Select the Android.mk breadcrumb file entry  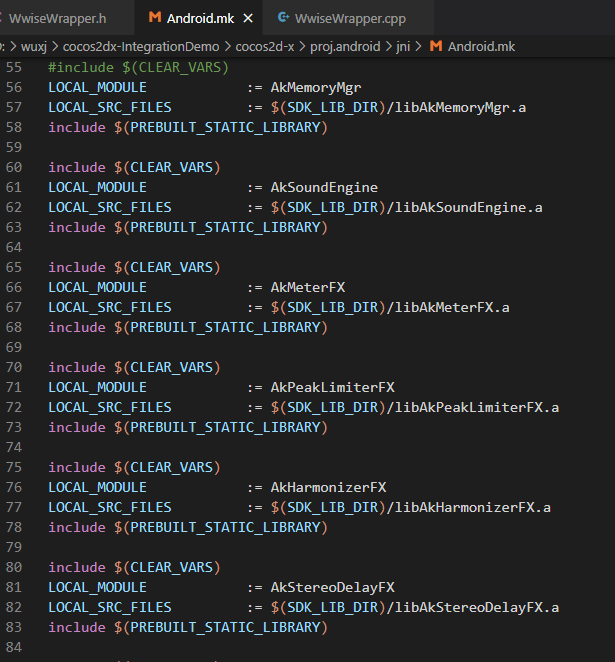pos(481,47)
